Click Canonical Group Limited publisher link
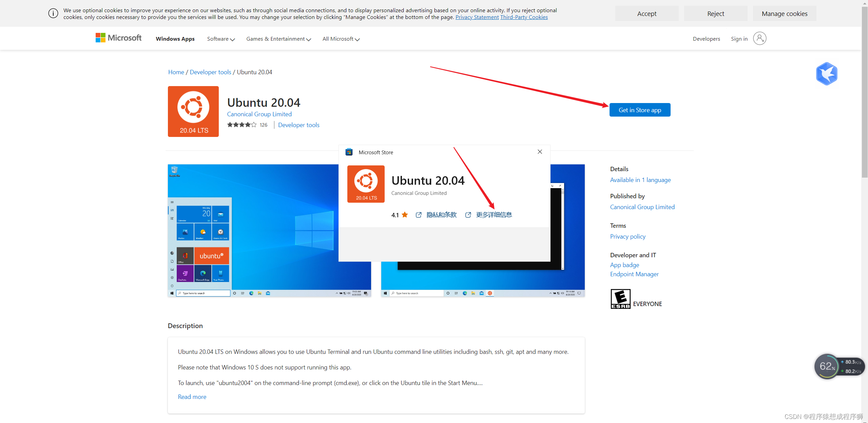The height and width of the screenshot is (423, 868). (642, 207)
